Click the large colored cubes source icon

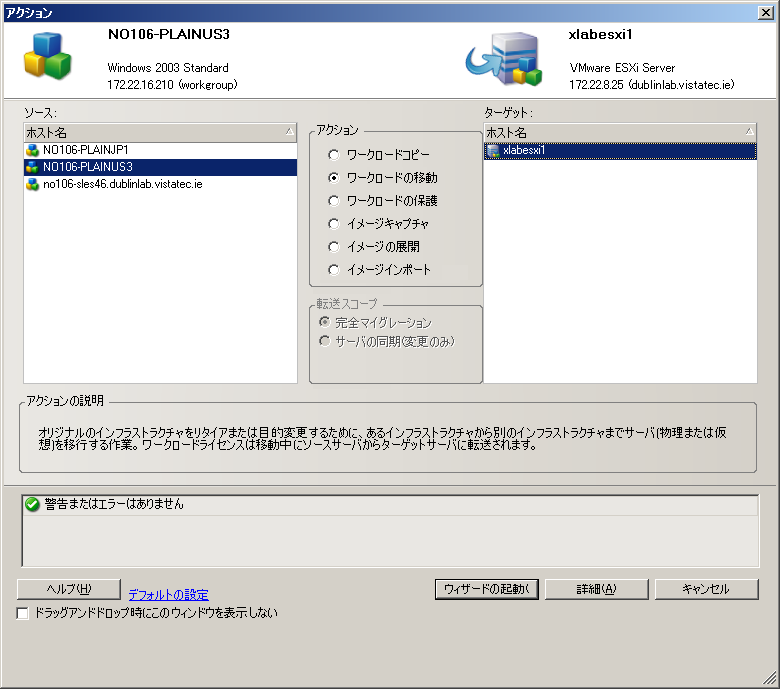pos(48,56)
